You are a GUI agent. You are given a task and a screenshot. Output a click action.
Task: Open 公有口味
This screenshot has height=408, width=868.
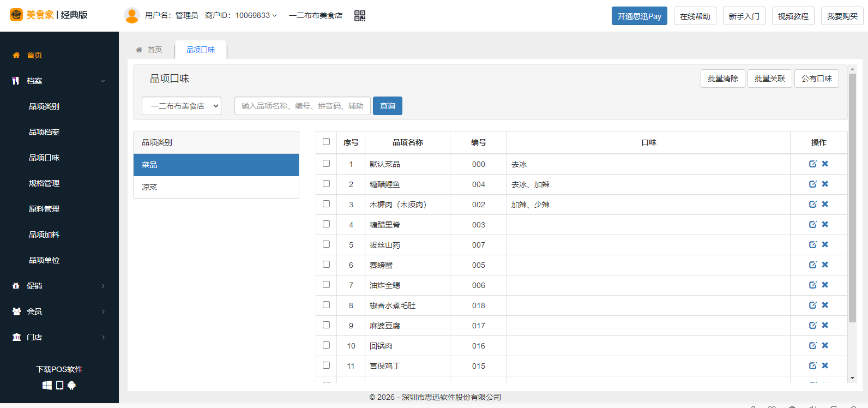coord(817,79)
